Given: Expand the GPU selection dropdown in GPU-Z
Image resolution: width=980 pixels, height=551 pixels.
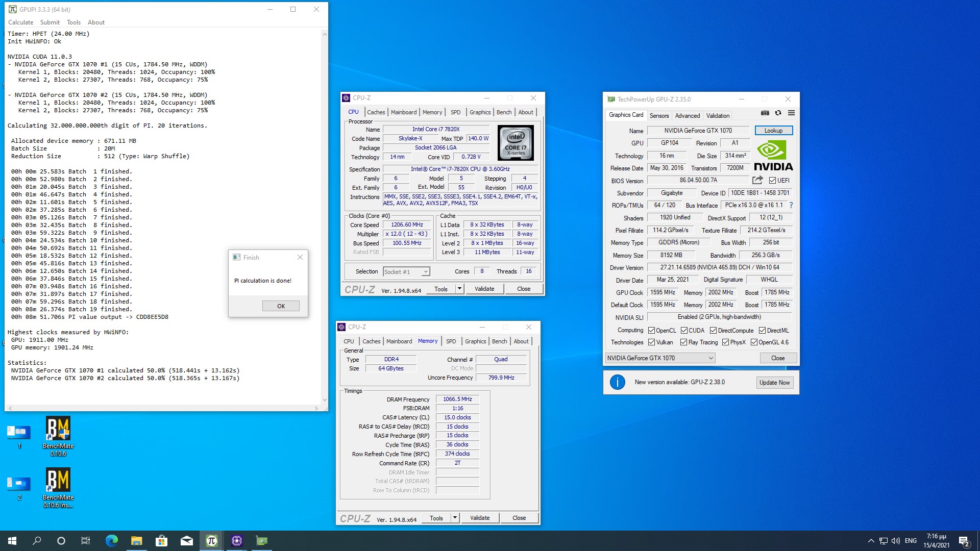Looking at the screenshot, I should [x=660, y=358].
